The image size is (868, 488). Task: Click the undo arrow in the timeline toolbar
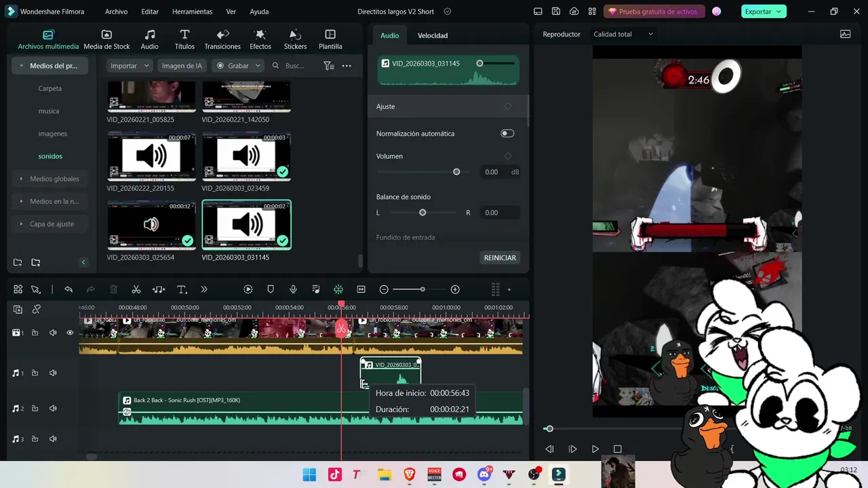pos(68,289)
